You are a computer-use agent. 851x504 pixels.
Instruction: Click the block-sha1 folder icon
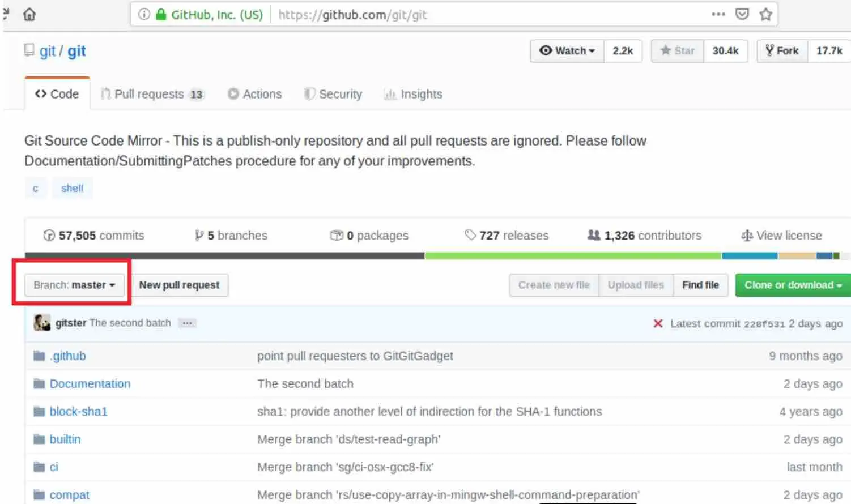pyautogui.click(x=39, y=411)
